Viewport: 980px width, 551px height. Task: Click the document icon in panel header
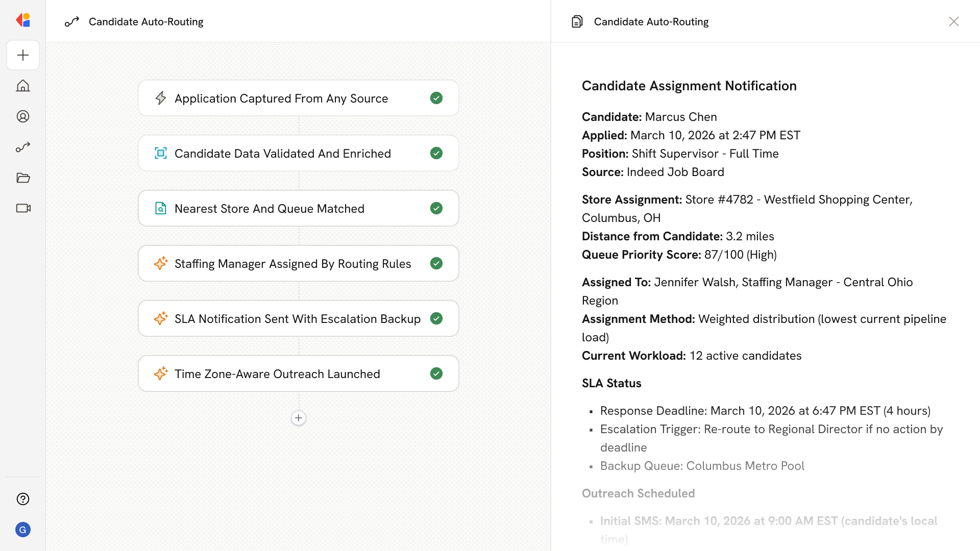click(x=577, y=21)
